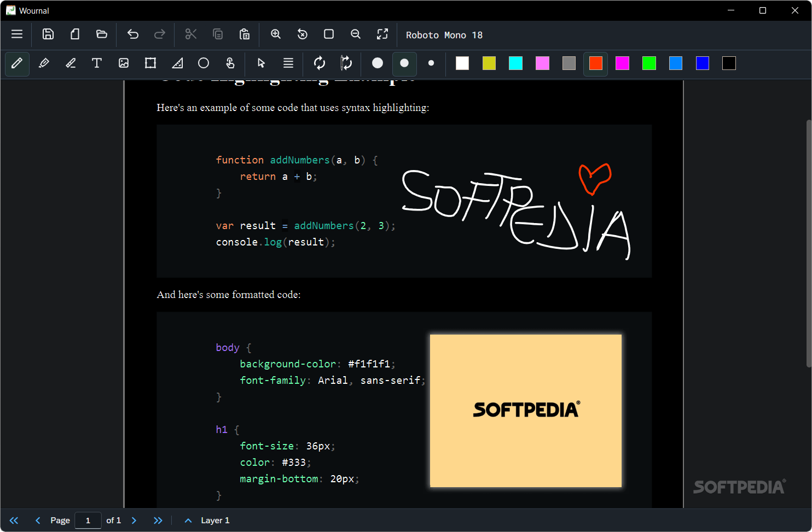Select the Ellipse tool
The width and height of the screenshot is (812, 532).
[204, 63]
